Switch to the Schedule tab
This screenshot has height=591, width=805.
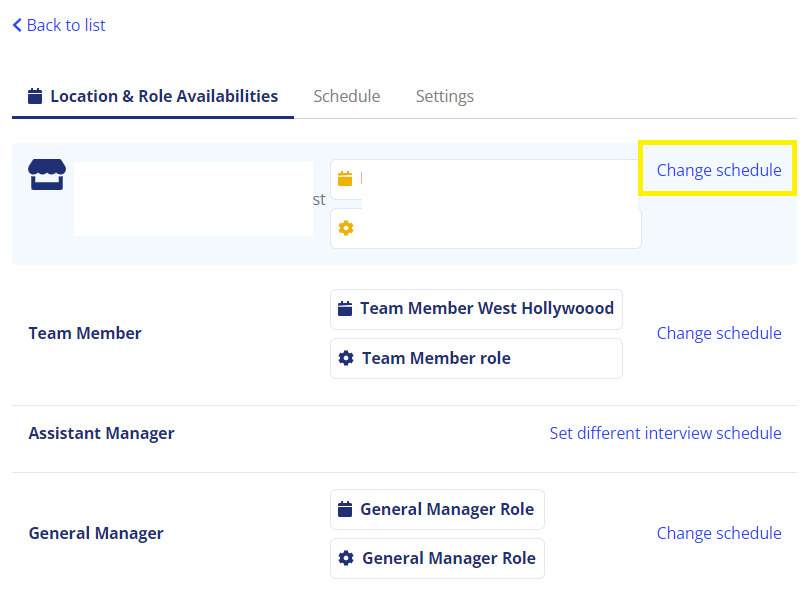click(x=347, y=96)
